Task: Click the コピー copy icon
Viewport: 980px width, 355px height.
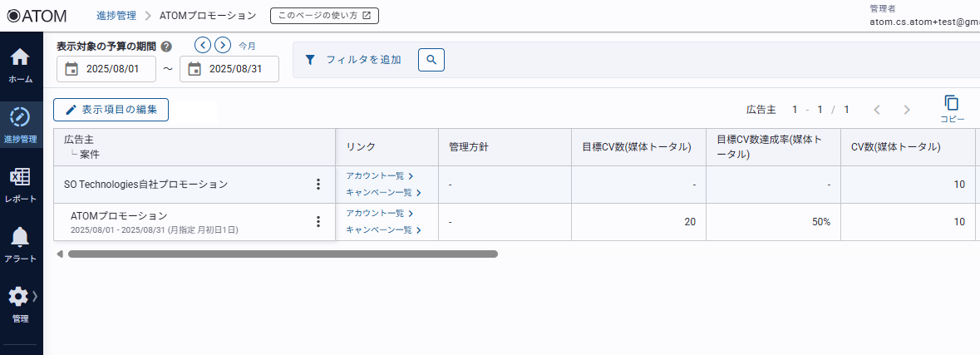Action: (952, 104)
